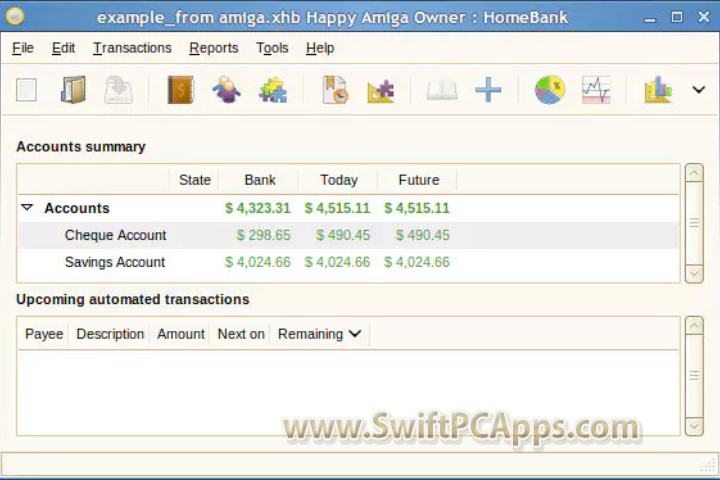Click Upcoming transactions scrollbar handle
Viewport: 720px width, 480px height.
click(694, 376)
